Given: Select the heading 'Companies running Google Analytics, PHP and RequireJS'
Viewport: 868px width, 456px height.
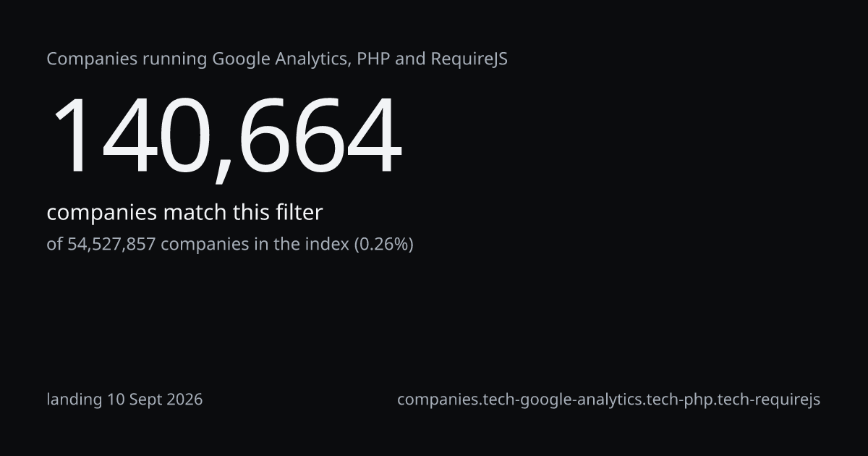Looking at the screenshot, I should pos(277,59).
